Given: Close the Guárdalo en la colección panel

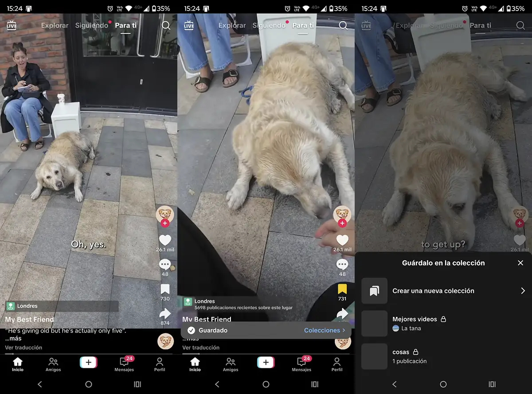Looking at the screenshot, I should coord(520,263).
